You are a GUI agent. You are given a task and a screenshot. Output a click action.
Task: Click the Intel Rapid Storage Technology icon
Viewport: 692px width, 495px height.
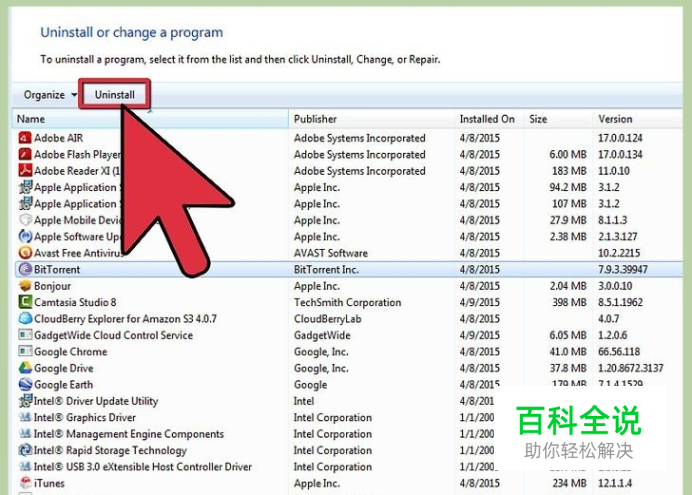(25, 450)
